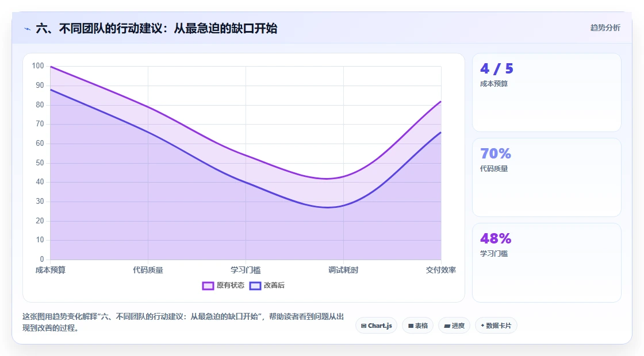644x356 pixels.
Task: Click the icon inside the 数据卡片 chip
Action: point(482,326)
